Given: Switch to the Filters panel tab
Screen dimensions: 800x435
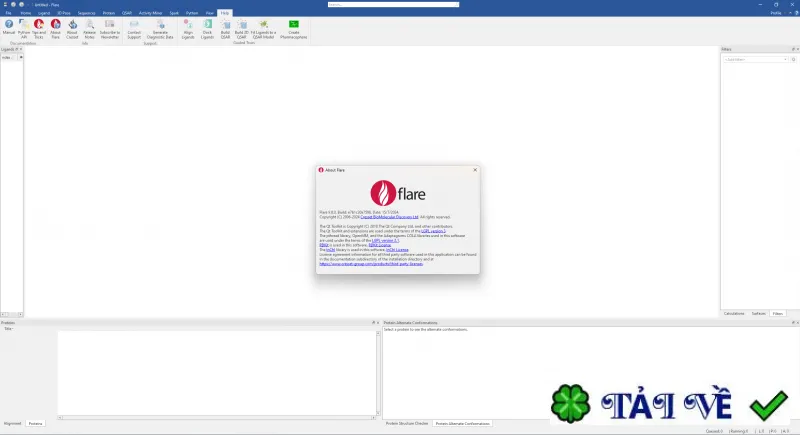Looking at the screenshot, I should click(778, 314).
